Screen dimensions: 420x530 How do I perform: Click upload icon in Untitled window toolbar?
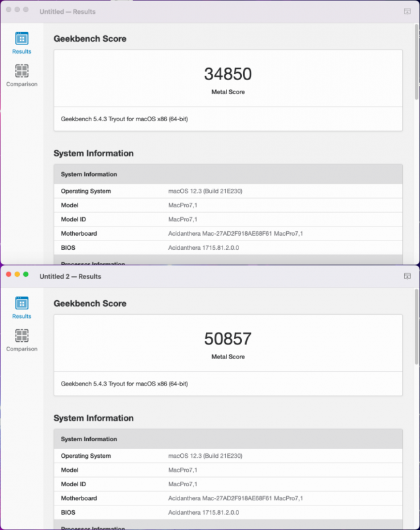[407, 11]
